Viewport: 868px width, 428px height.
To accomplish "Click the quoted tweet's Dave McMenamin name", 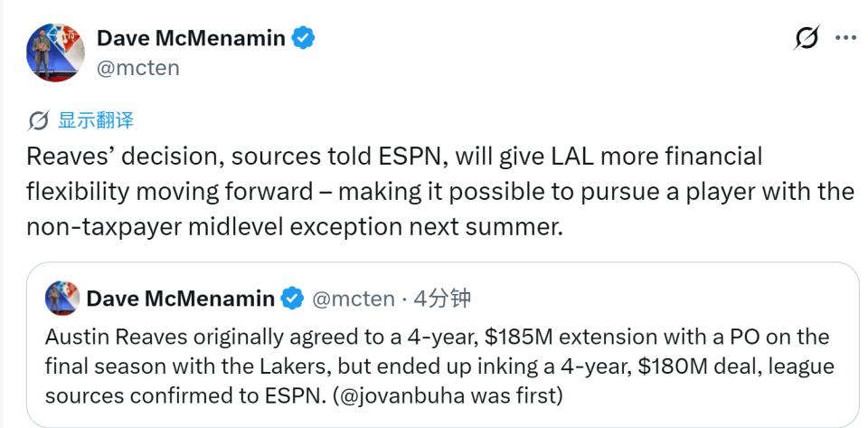I will pos(181,299).
